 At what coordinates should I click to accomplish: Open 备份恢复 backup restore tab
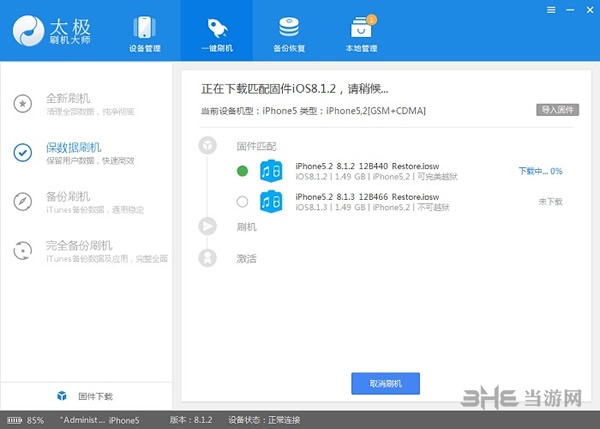(289, 34)
